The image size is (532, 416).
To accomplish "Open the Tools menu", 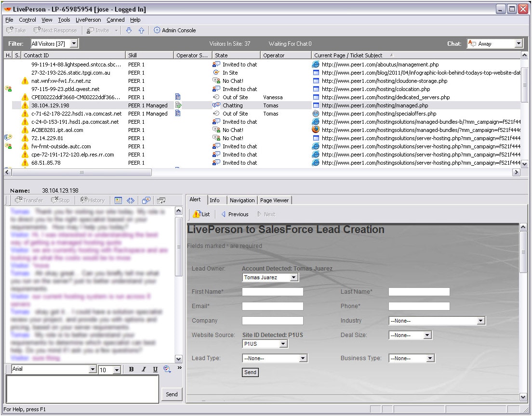I will [64, 20].
